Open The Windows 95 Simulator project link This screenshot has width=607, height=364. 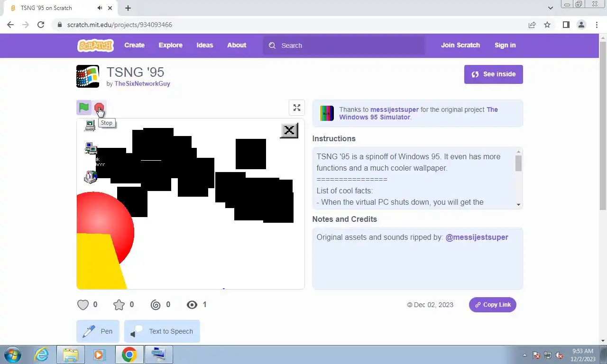[x=419, y=113]
